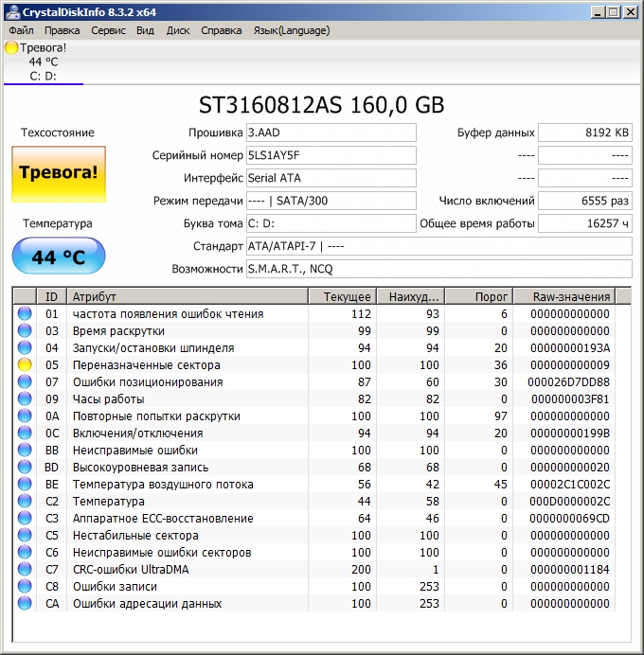Image resolution: width=644 pixels, height=655 pixels.
Task: Click the Прошивка field showing 3.AAD
Action: coord(331,133)
